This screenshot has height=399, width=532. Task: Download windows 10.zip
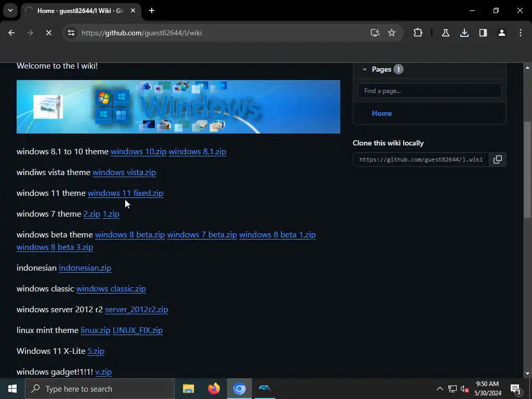138,152
